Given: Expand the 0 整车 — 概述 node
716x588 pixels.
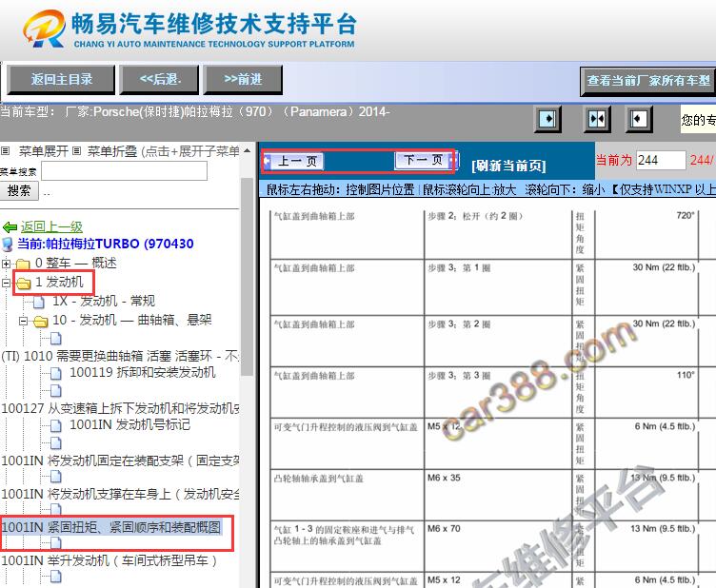Looking at the screenshot, I should tap(6, 264).
